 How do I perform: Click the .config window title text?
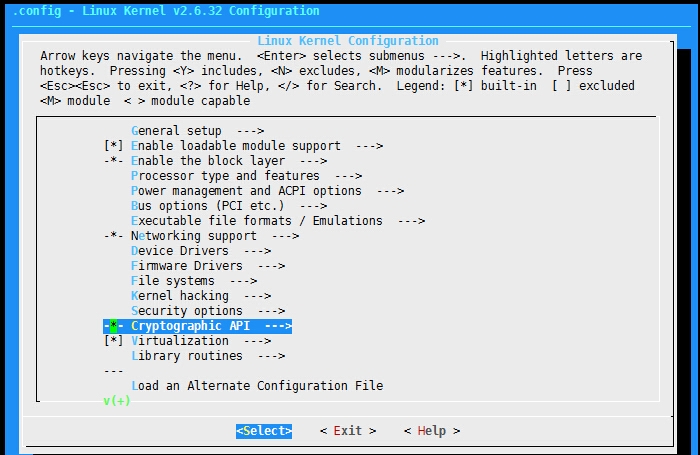pos(166,11)
